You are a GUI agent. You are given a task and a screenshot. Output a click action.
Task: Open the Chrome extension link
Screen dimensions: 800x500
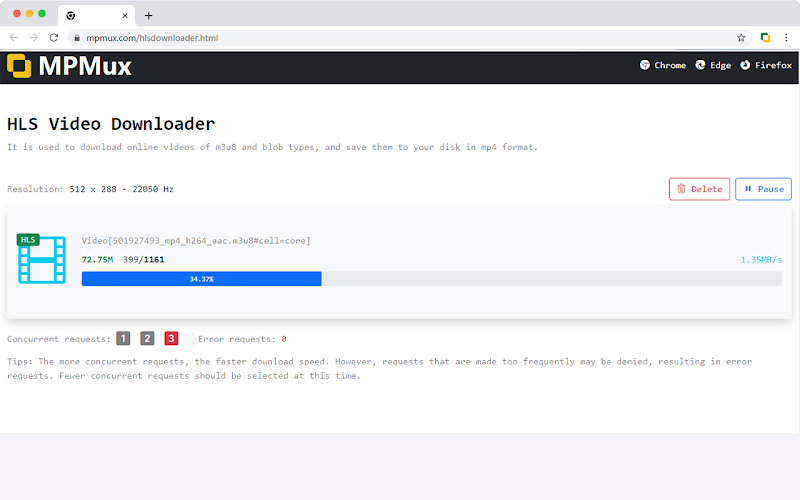click(663, 65)
